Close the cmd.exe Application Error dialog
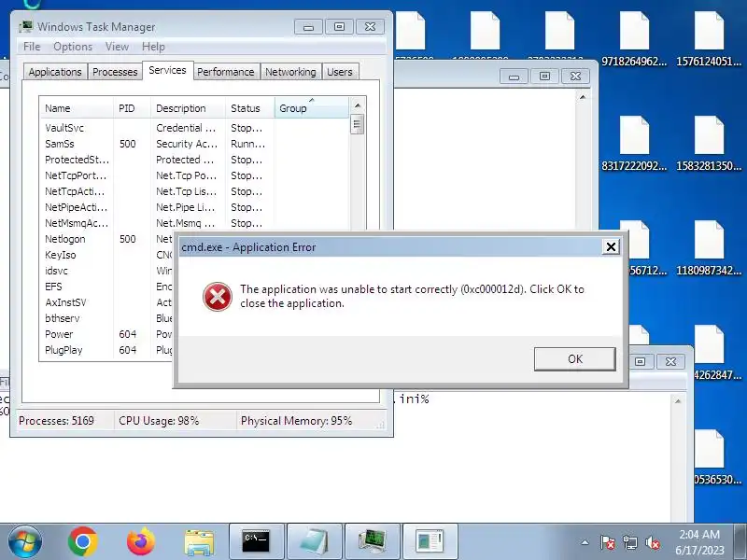Image resolution: width=747 pixels, height=560 pixels. (x=611, y=246)
